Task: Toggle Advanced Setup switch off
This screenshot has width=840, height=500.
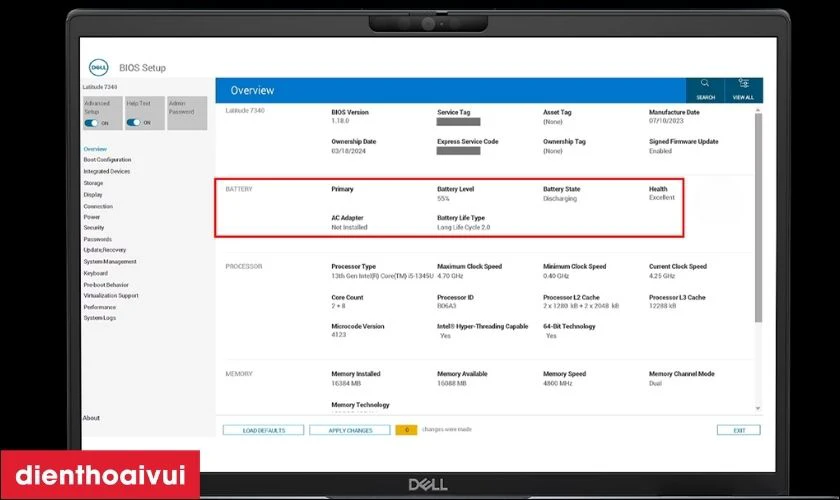Action: (90, 123)
